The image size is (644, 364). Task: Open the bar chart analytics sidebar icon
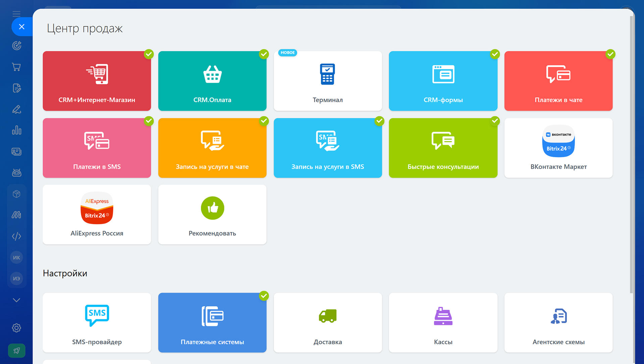coord(16,130)
